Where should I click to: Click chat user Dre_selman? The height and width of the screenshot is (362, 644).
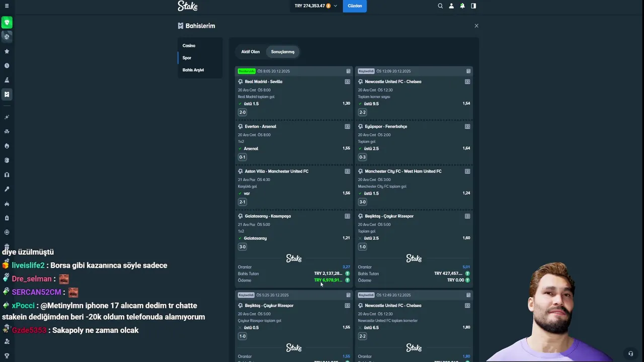(x=32, y=279)
